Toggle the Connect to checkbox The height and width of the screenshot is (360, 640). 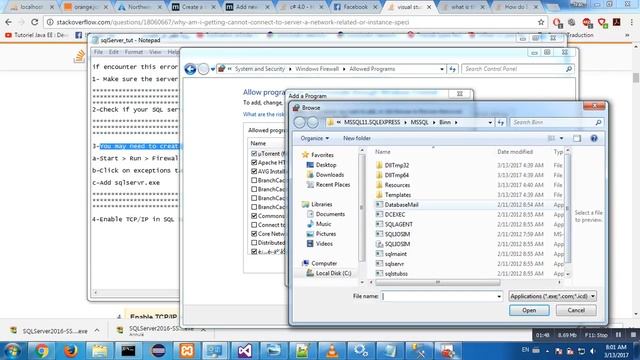coord(254,225)
